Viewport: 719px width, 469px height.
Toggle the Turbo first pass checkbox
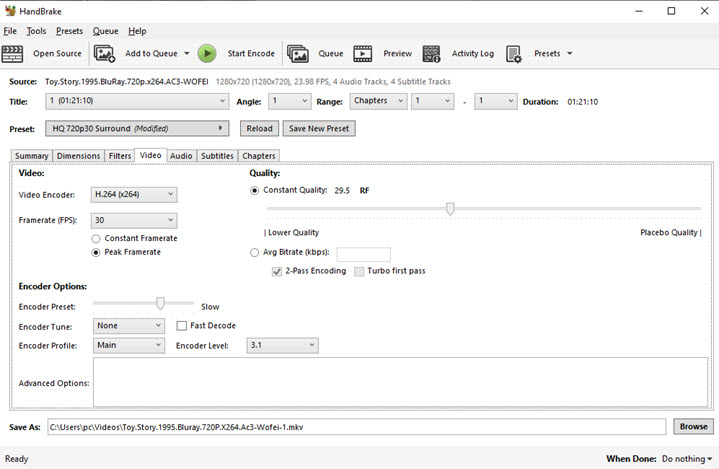pos(359,271)
